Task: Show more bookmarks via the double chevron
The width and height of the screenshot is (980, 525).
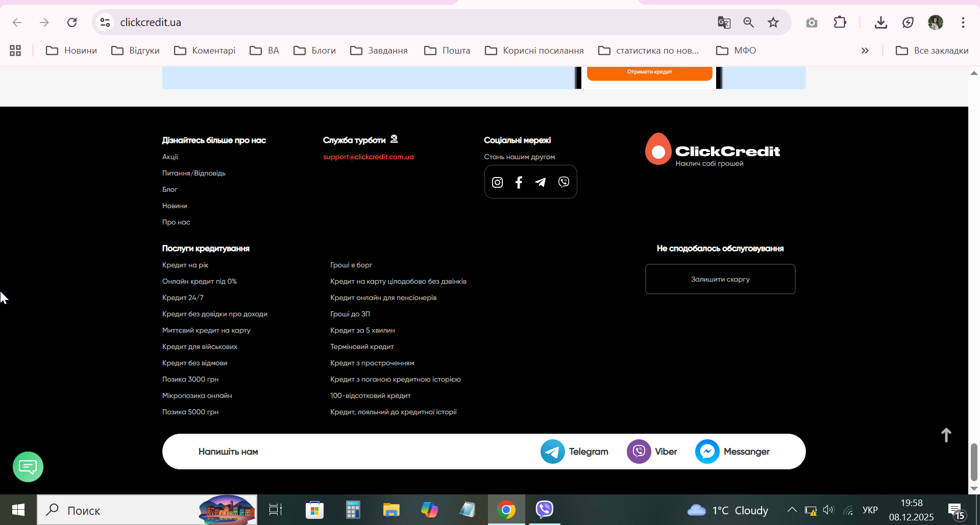Action: [865, 51]
